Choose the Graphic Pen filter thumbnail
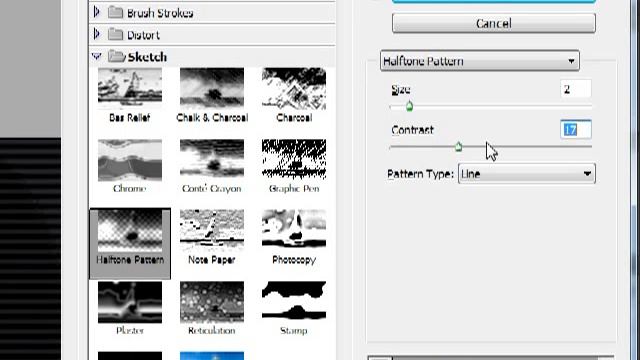Screen dimensions: 640x360 click(294, 159)
